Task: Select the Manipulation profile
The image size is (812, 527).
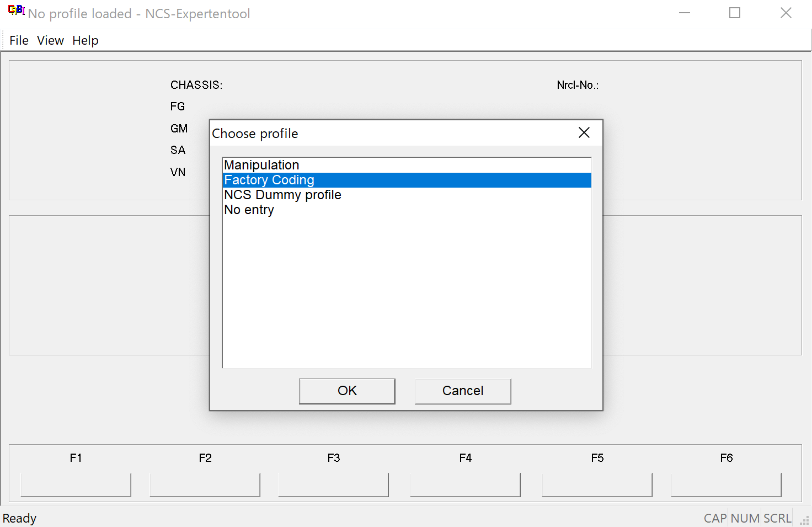Action: tap(407, 165)
